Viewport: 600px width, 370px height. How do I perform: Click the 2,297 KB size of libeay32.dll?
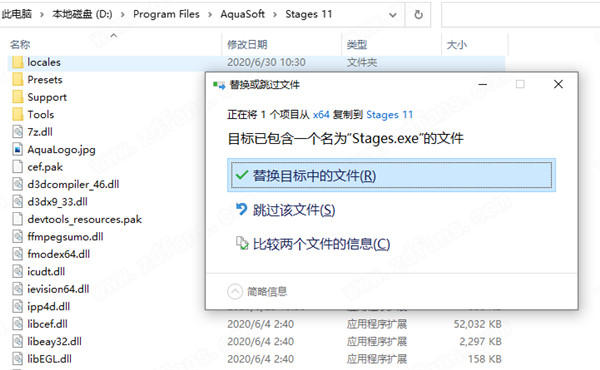[480, 341]
